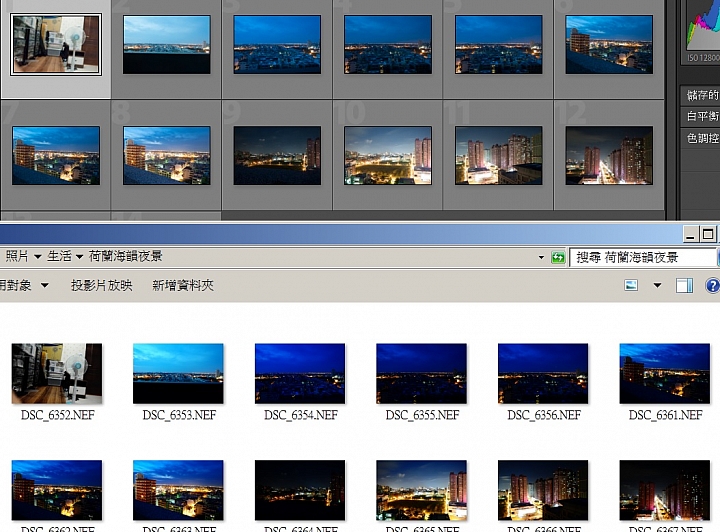This screenshot has height=532, width=720.
Task: Minimize the Explorer window
Action: point(690,235)
